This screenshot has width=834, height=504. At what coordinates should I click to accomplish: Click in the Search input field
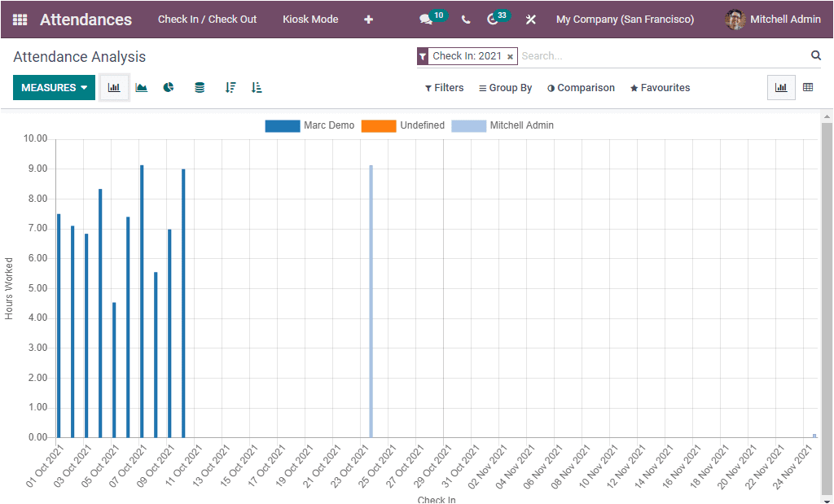(x=660, y=56)
